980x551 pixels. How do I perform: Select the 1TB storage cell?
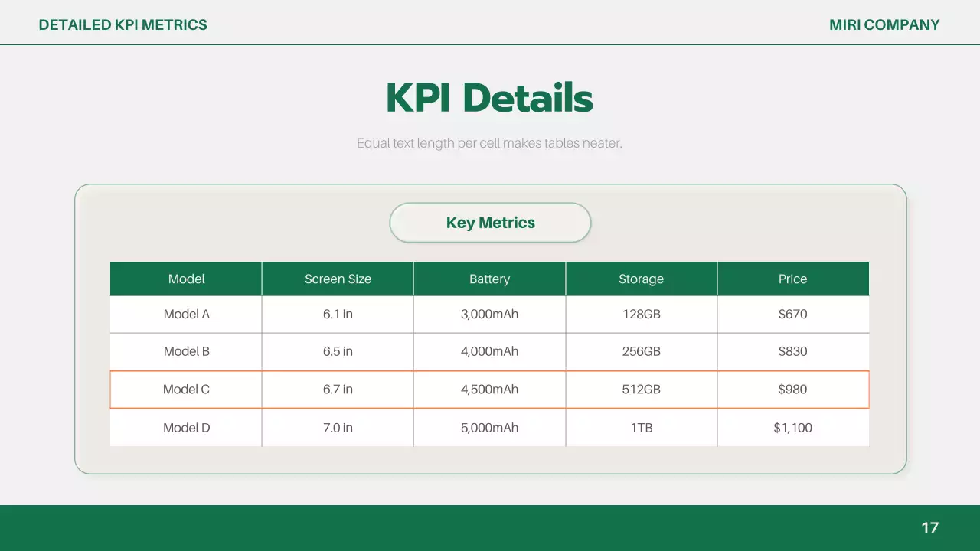click(641, 428)
